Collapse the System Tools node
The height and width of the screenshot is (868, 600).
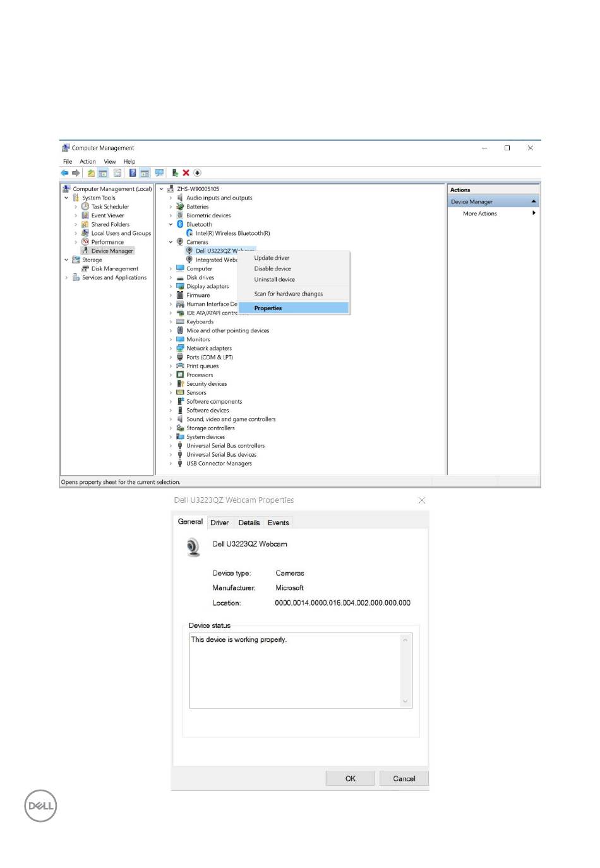coord(66,198)
